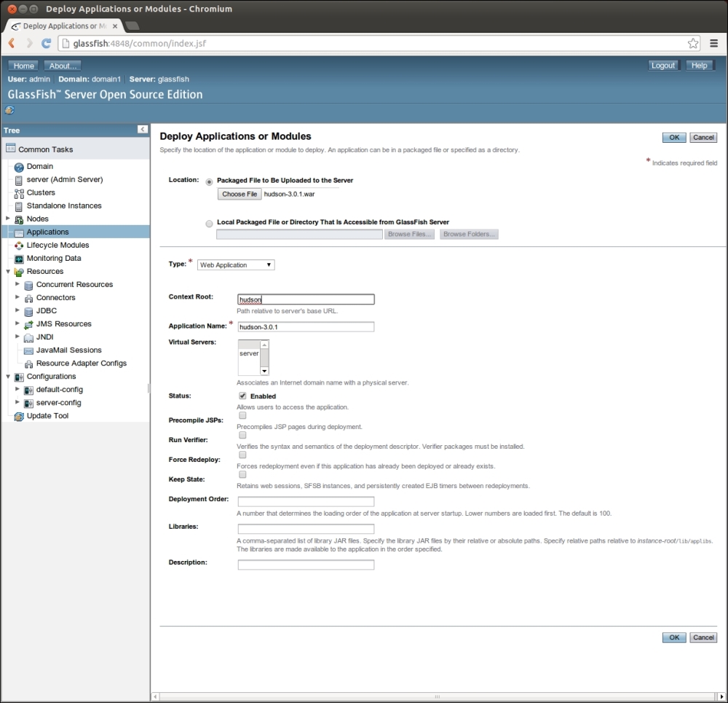Click the horizontal scrollbar at page bottom
The height and width of the screenshot is (703, 728).
click(x=437, y=696)
